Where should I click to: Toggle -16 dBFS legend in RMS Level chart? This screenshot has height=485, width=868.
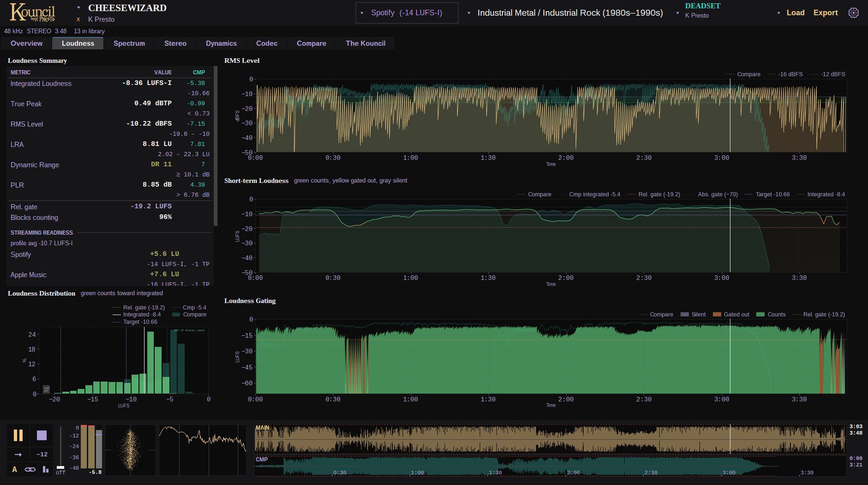coord(785,74)
